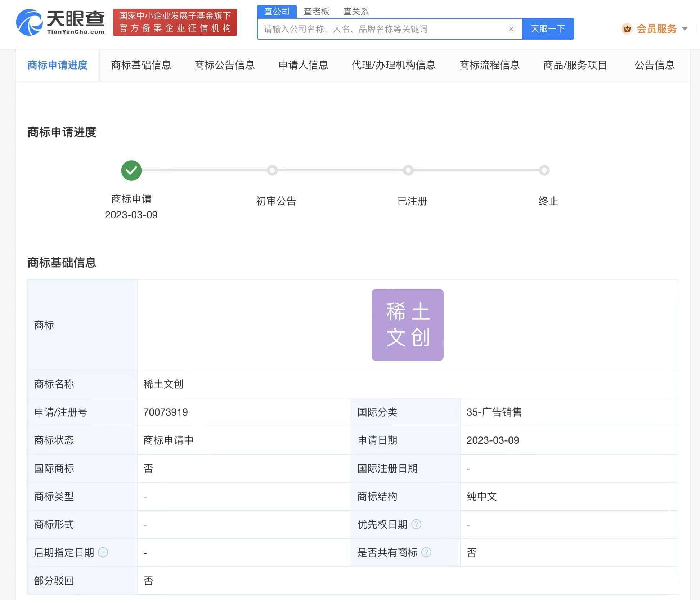Open the 申请人信息 tab
The height and width of the screenshot is (600, 700).
(303, 65)
